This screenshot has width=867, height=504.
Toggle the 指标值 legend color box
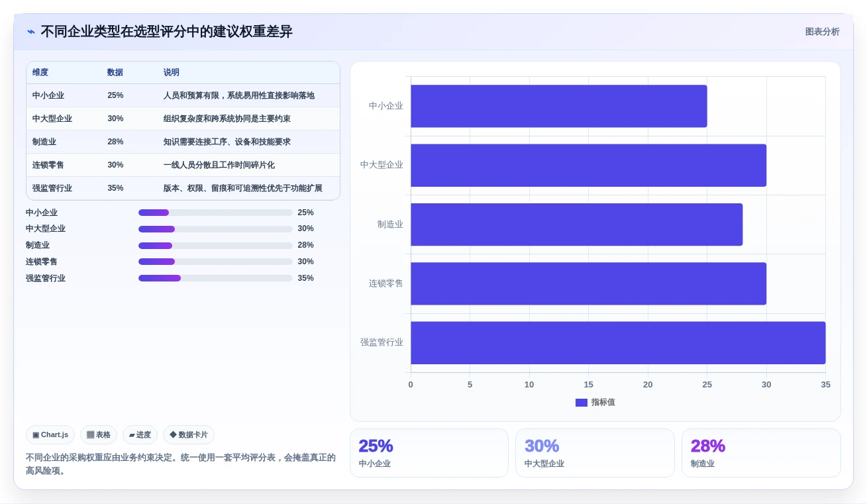tap(582, 402)
